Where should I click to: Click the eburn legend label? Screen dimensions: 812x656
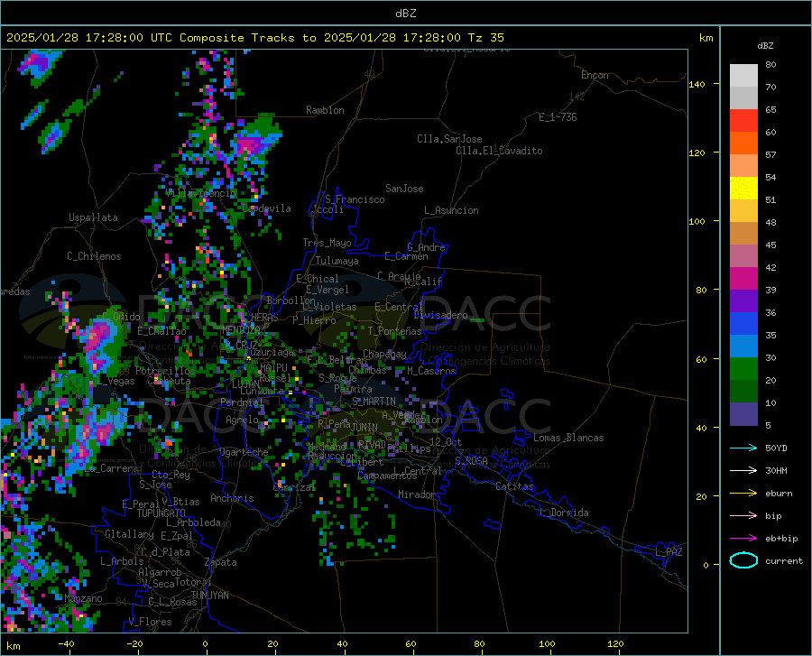pos(779,494)
